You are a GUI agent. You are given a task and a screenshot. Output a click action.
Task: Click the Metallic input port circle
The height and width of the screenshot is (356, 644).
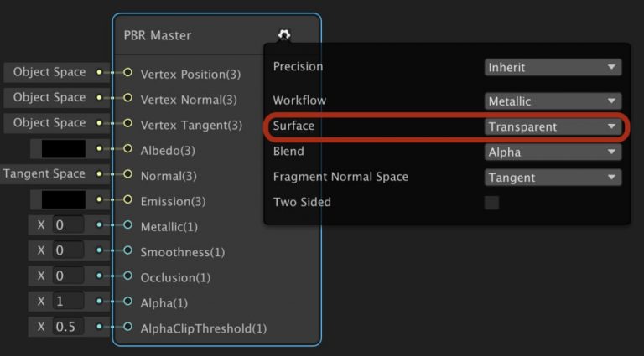coord(127,224)
